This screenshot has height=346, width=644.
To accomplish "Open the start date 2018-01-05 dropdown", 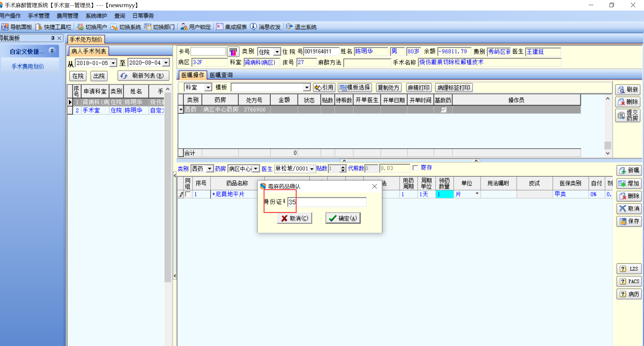I will pyautogui.click(x=113, y=63).
